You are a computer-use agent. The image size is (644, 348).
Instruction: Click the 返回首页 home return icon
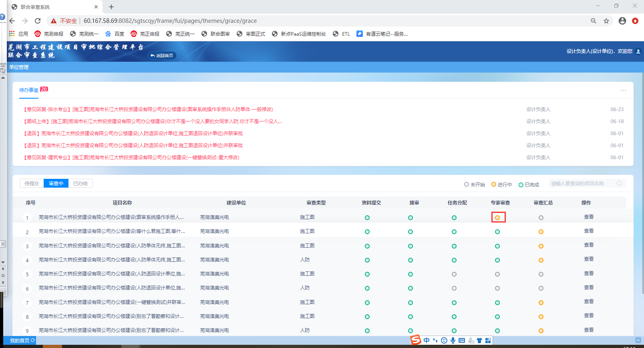pyautogui.click(x=153, y=56)
